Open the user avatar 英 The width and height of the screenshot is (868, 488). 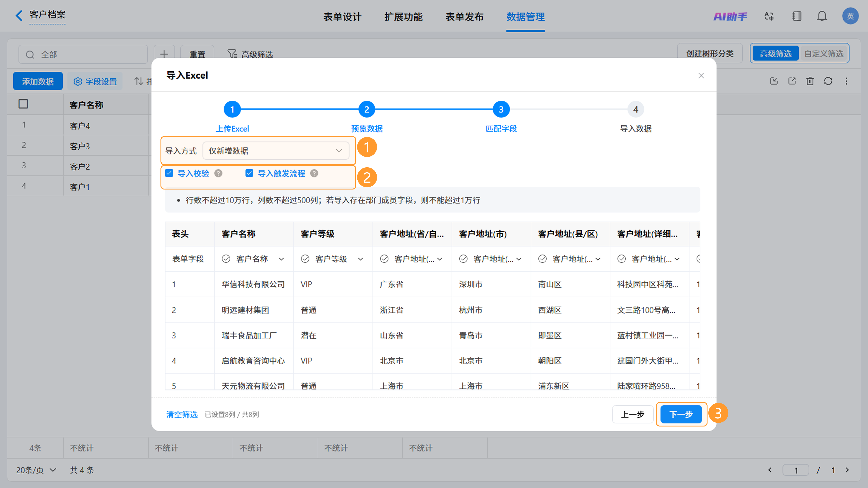coord(850,16)
